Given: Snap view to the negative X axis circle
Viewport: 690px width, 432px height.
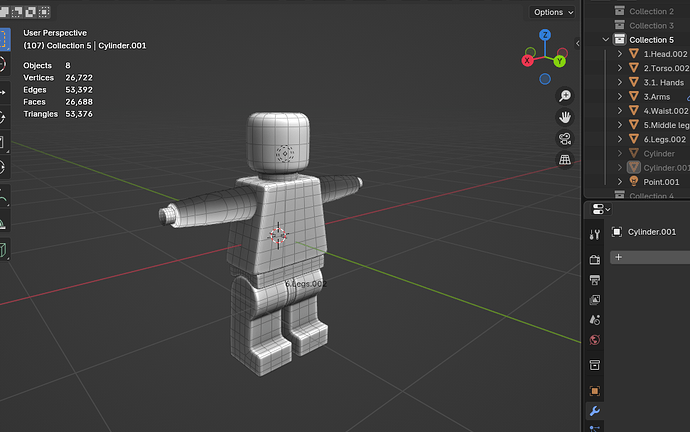Looking at the screenshot, I should 562,53.
